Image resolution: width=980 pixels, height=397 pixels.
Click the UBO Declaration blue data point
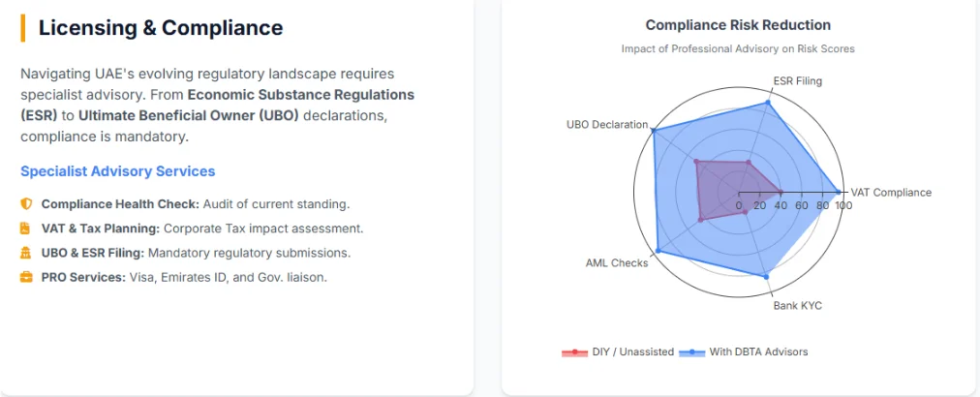(654, 132)
